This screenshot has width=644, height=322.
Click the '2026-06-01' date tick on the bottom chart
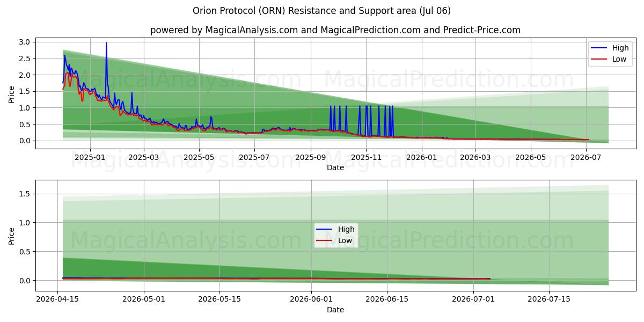click(311, 299)
